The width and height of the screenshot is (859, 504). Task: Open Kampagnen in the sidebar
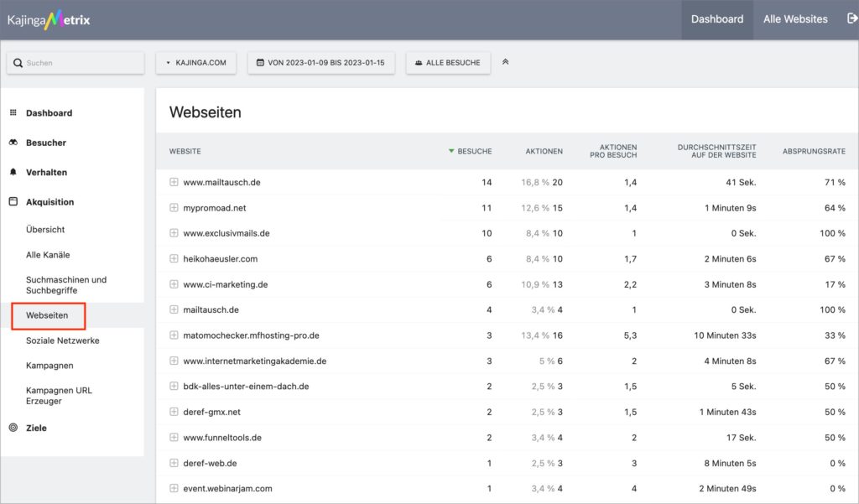tap(49, 366)
